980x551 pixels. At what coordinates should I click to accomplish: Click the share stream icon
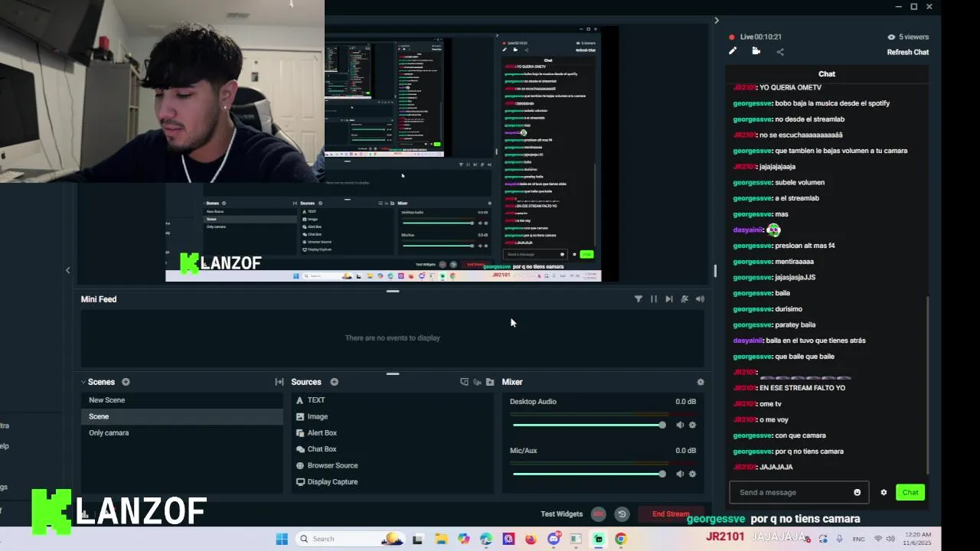point(780,51)
